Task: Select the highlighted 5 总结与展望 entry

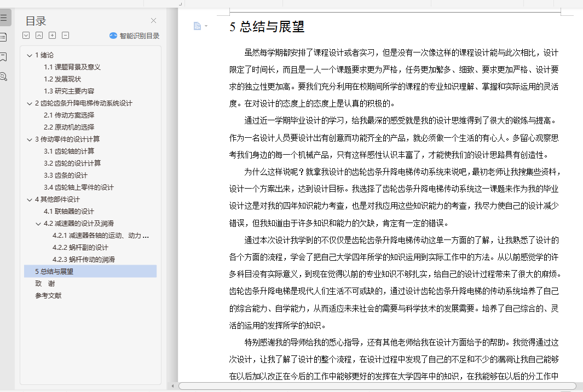Action: point(90,271)
